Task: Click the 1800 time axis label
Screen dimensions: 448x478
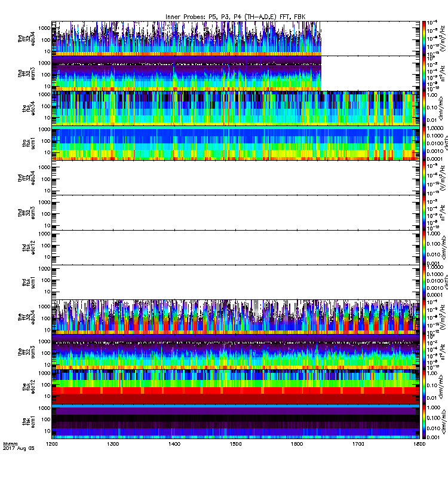Action: point(419,444)
